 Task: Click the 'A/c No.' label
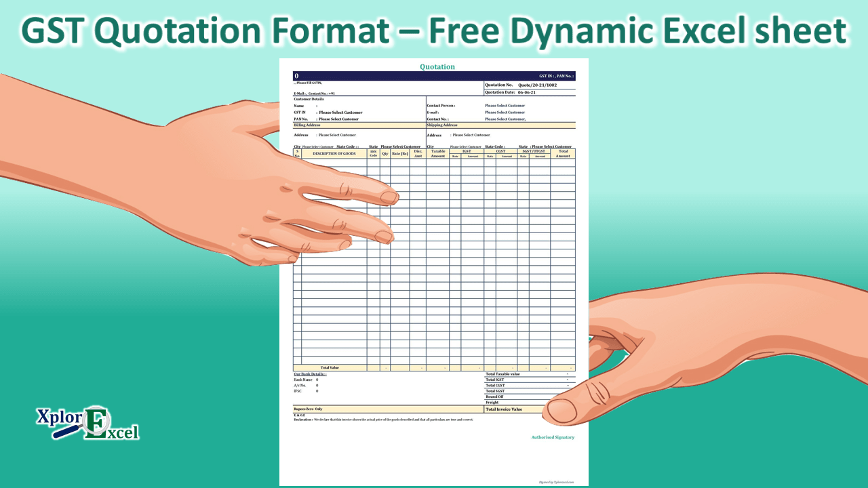pos(300,386)
